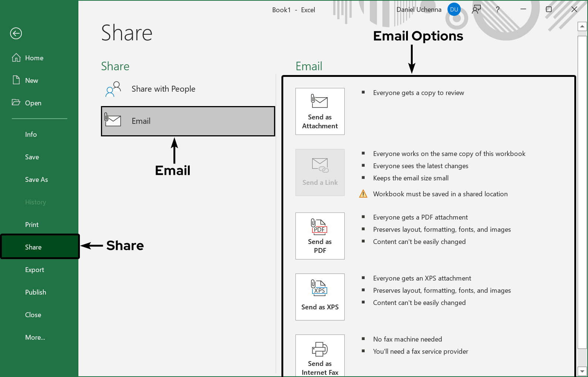Click the envelope icon in Email option
The width and height of the screenshot is (588, 377).
point(113,120)
